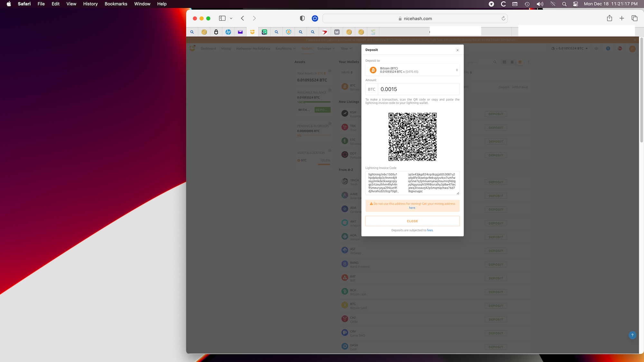Switch to the gray M icon tab
Image resolution: width=644 pixels, height=362 pixels.
(x=337, y=32)
